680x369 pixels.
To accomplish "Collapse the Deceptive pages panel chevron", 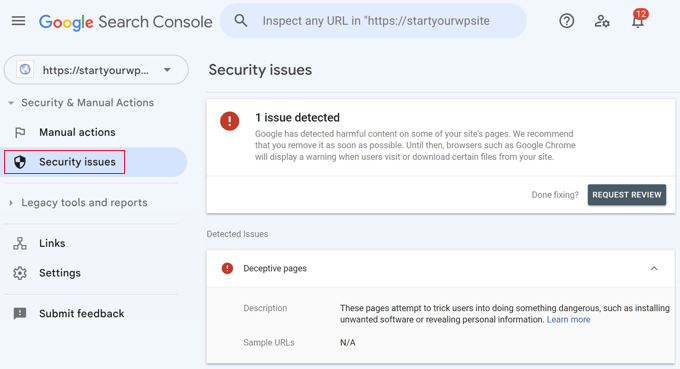I will coord(654,268).
